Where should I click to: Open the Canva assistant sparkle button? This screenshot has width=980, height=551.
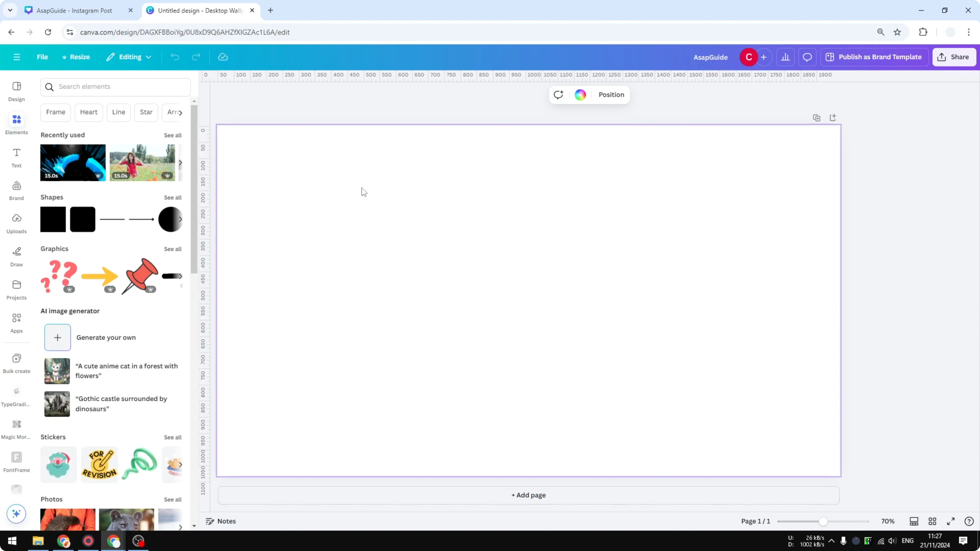point(16,514)
